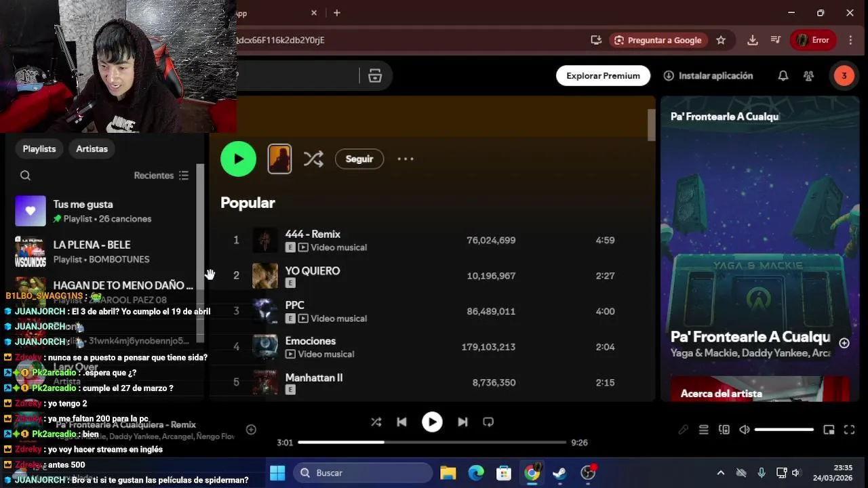This screenshot has width=868, height=488.
Task: Open File Explorer from taskbar
Action: [x=448, y=472]
